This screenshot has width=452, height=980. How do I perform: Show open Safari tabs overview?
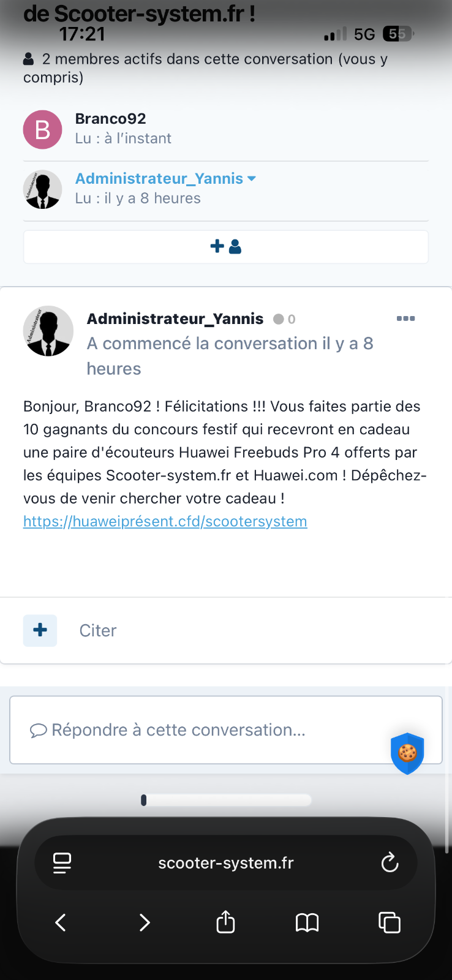point(390,922)
